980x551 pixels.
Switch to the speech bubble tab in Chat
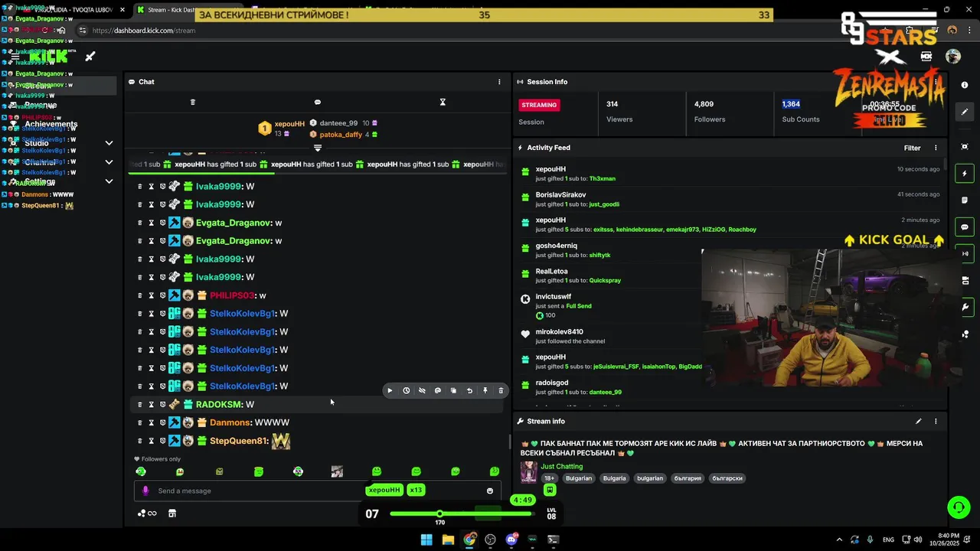(318, 102)
